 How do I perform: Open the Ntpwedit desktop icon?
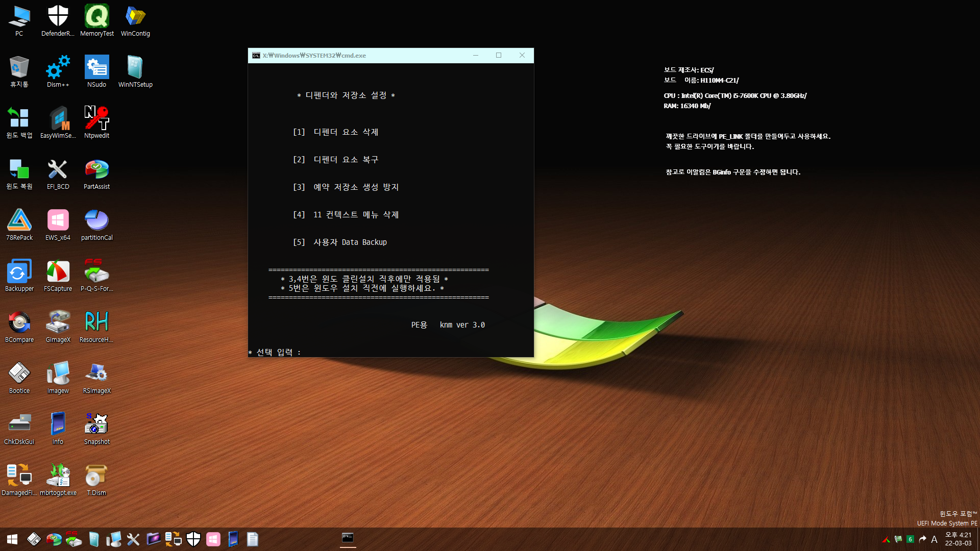(x=97, y=122)
